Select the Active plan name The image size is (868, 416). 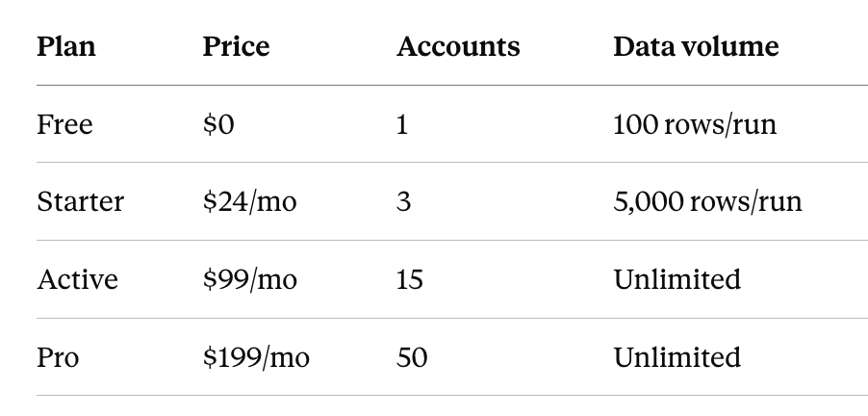[x=78, y=279]
